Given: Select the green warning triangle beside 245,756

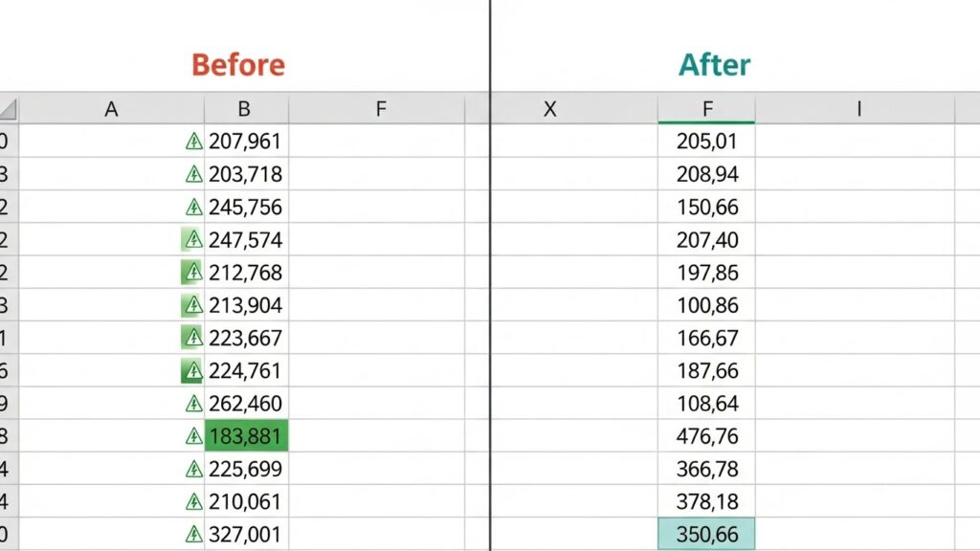Looking at the screenshot, I should [x=194, y=208].
